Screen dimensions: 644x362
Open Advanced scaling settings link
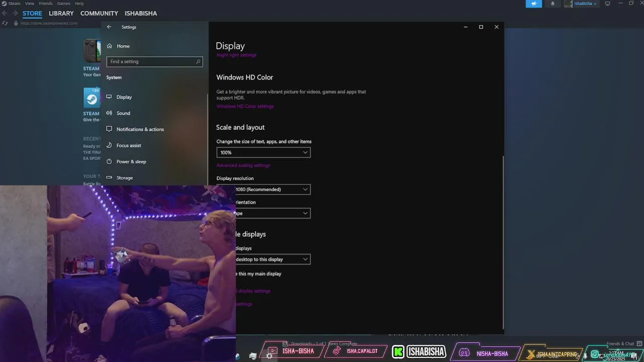244,165
